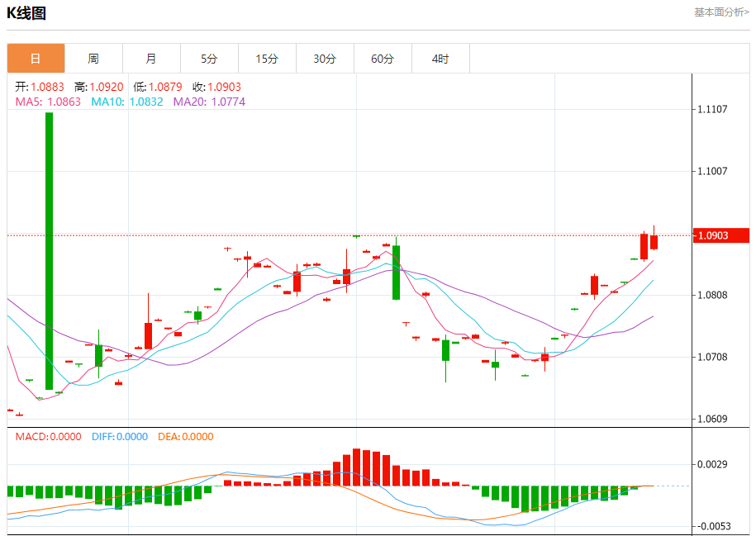The image size is (756, 536).
Task: Click the latest red candlestick at right
Action: [x=654, y=241]
